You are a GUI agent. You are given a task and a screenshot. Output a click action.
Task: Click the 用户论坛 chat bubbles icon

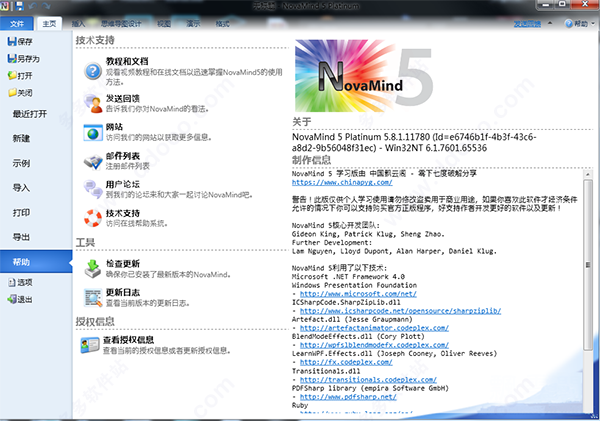(93, 189)
